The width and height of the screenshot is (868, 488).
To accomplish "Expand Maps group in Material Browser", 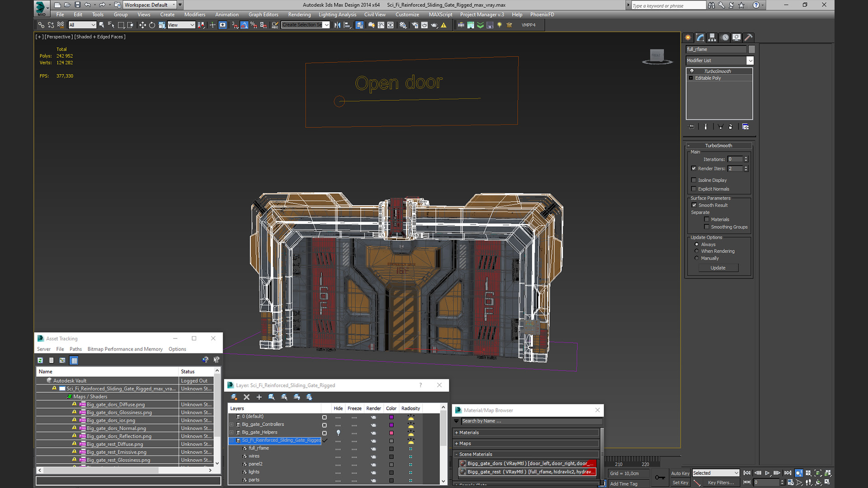I will 457,444.
